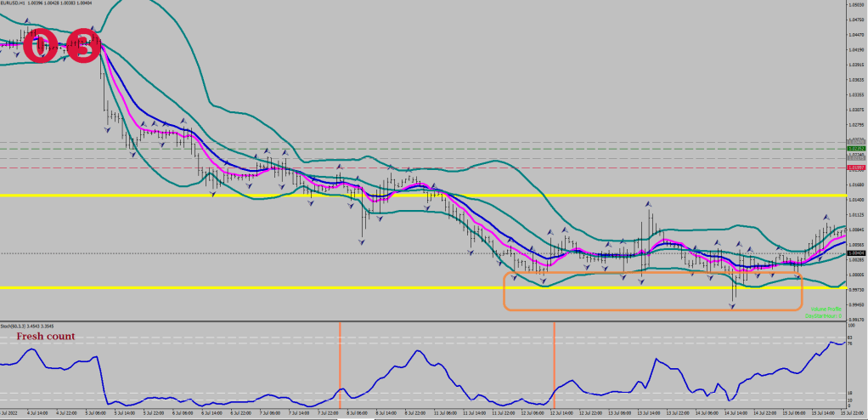868x420 pixels.
Task: Click the lowest down-fractal arrow inside orange box
Action: (732, 305)
